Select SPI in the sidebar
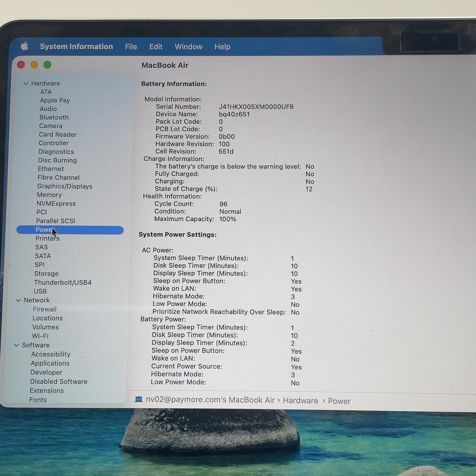 pyautogui.click(x=39, y=265)
